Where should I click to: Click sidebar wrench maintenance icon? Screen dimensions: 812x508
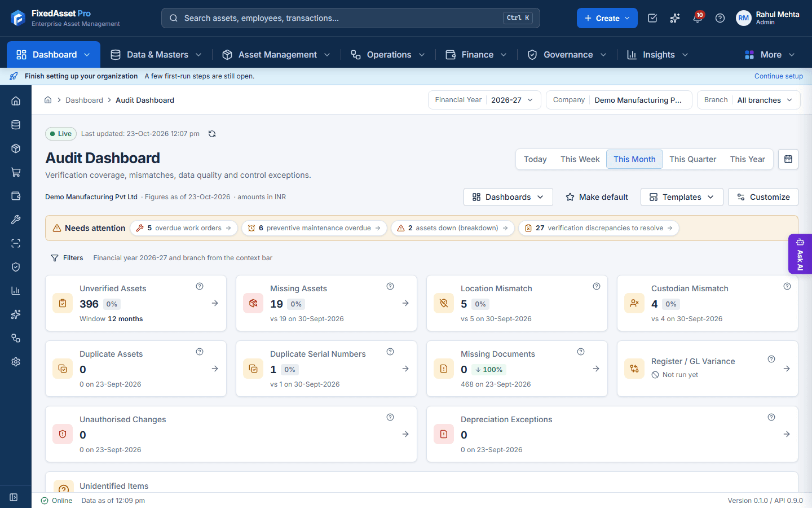coord(16,220)
